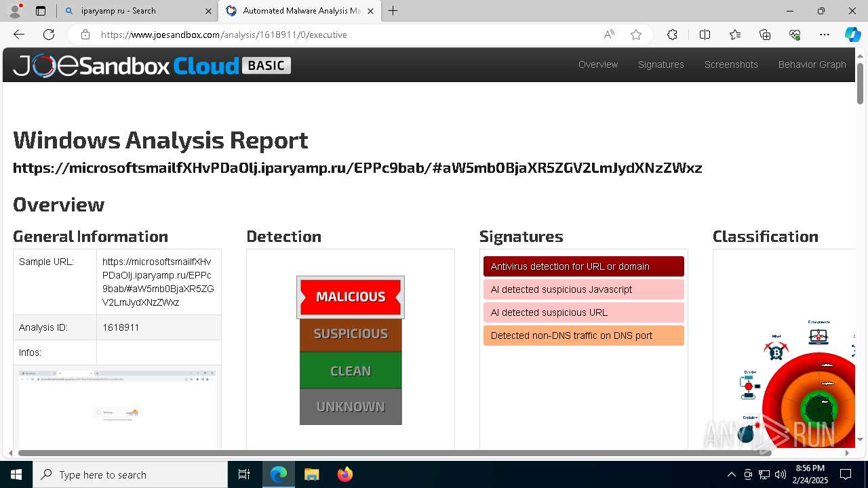The width and height of the screenshot is (868, 488).
Task: Open the sample screenshot thumbnail
Action: (x=117, y=408)
